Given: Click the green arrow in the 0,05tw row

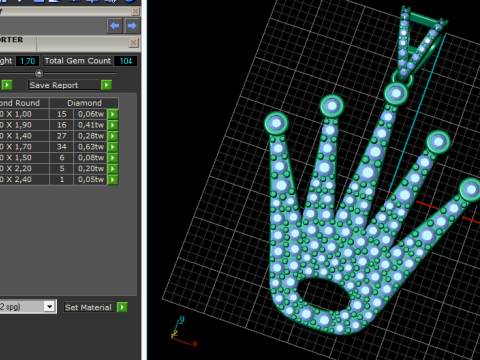Looking at the screenshot, I should pos(113,180).
